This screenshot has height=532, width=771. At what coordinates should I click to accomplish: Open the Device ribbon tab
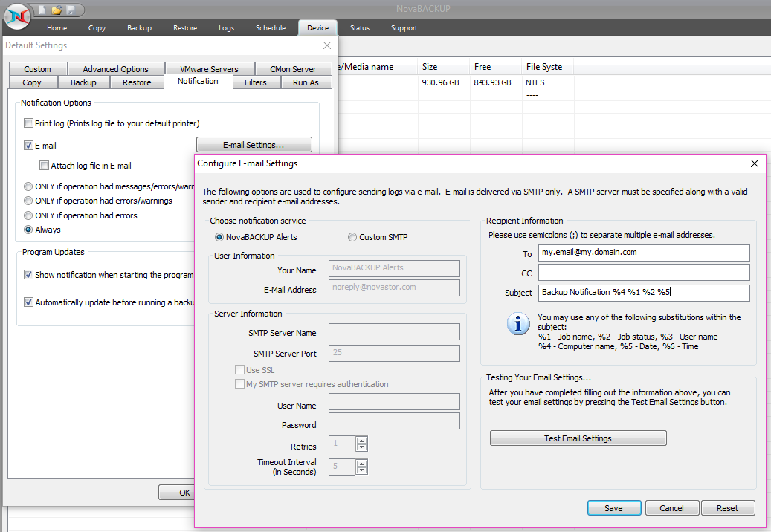pyautogui.click(x=317, y=28)
